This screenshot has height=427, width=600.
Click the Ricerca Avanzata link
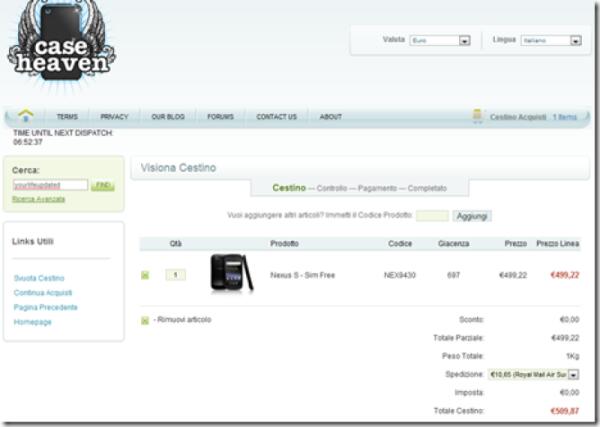pos(38,199)
